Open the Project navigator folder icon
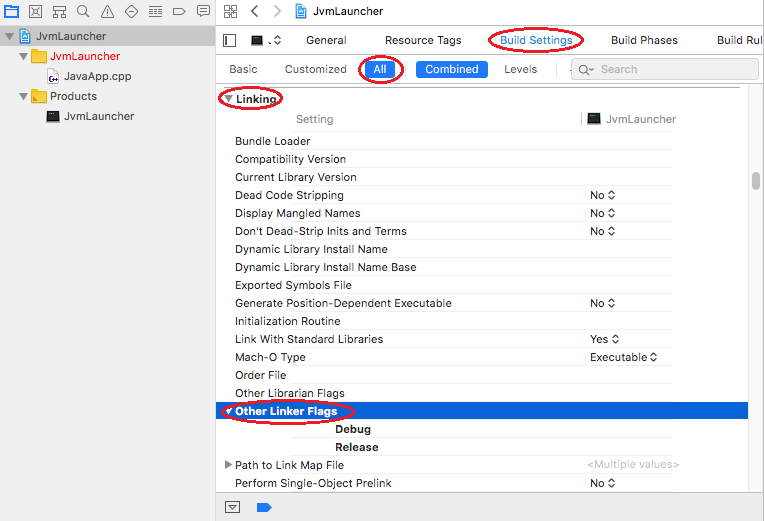 (11, 11)
